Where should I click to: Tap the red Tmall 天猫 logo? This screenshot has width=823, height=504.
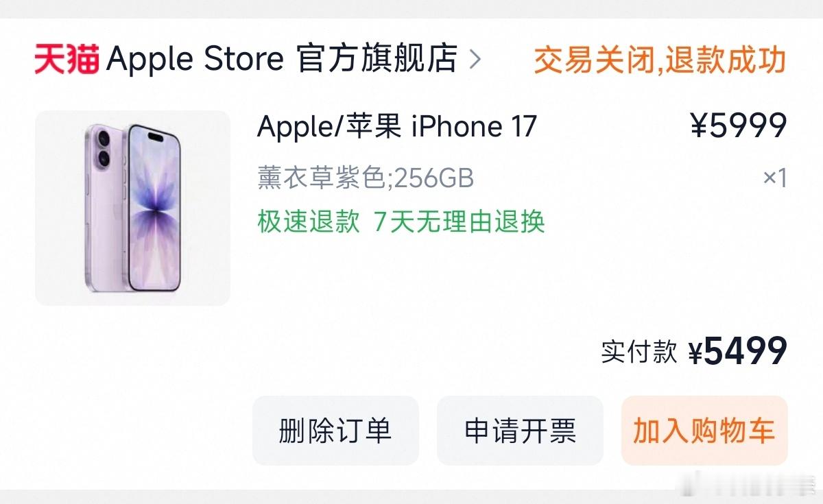[x=67, y=59]
